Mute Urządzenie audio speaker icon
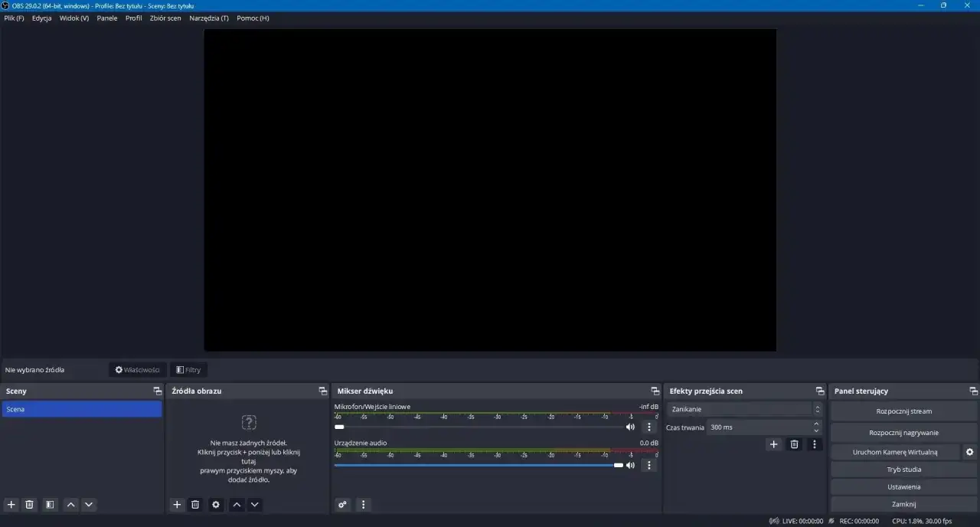Screen dimensions: 980x527 (631, 465)
